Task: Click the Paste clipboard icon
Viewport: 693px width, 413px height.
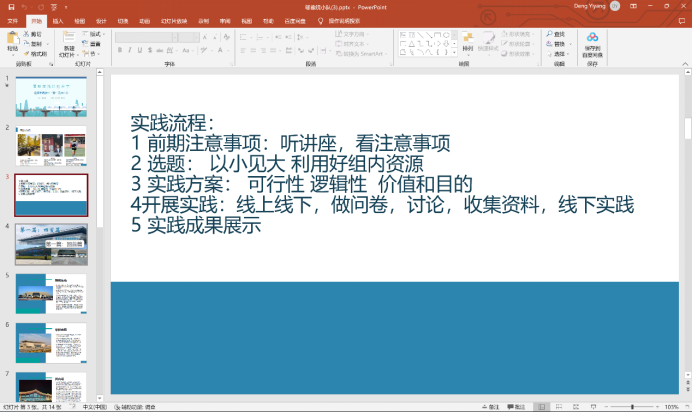Action: click(x=12, y=38)
